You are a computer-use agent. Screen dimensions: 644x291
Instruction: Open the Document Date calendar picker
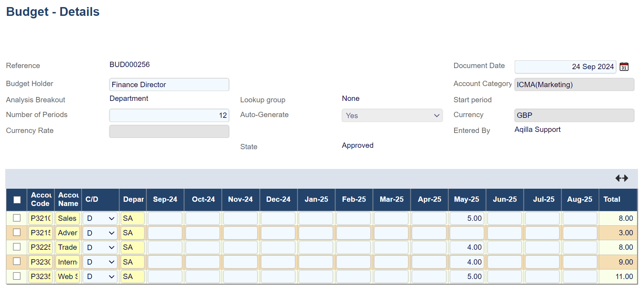624,67
